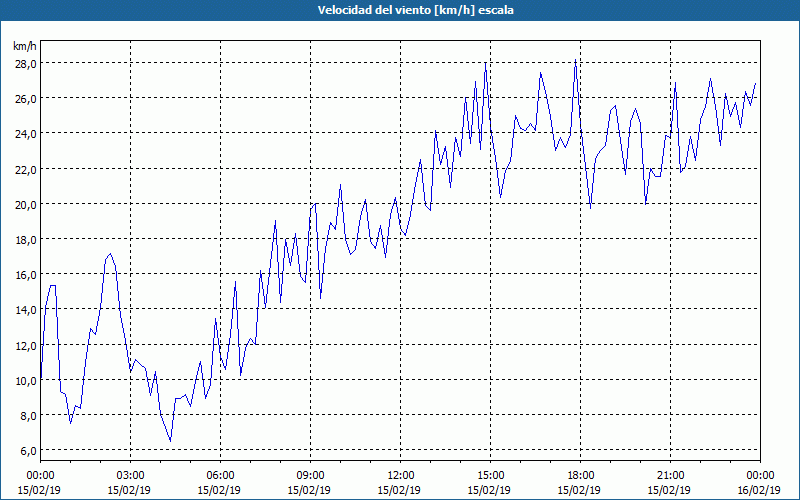Image resolution: width=800 pixels, height=500 pixels.
Task: Select the 14,0 y-axis value
Action: tap(26, 310)
